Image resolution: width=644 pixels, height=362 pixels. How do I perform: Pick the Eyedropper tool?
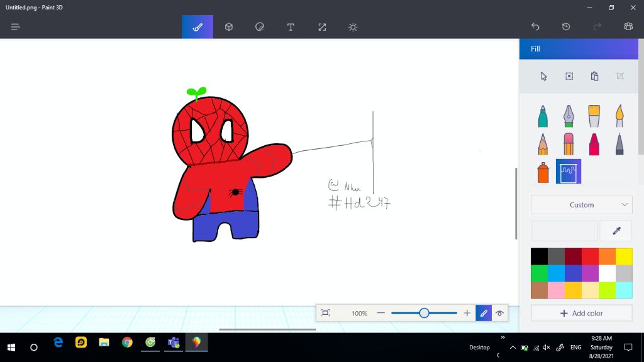616,231
